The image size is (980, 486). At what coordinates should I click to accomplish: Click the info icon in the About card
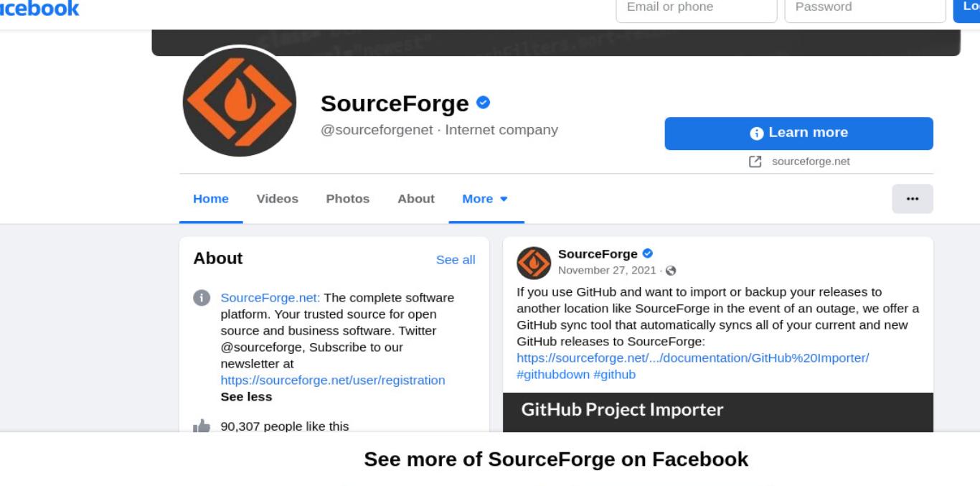tap(202, 298)
